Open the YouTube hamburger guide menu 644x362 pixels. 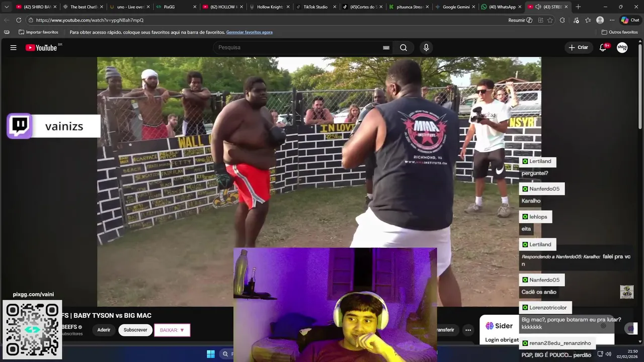click(x=14, y=48)
